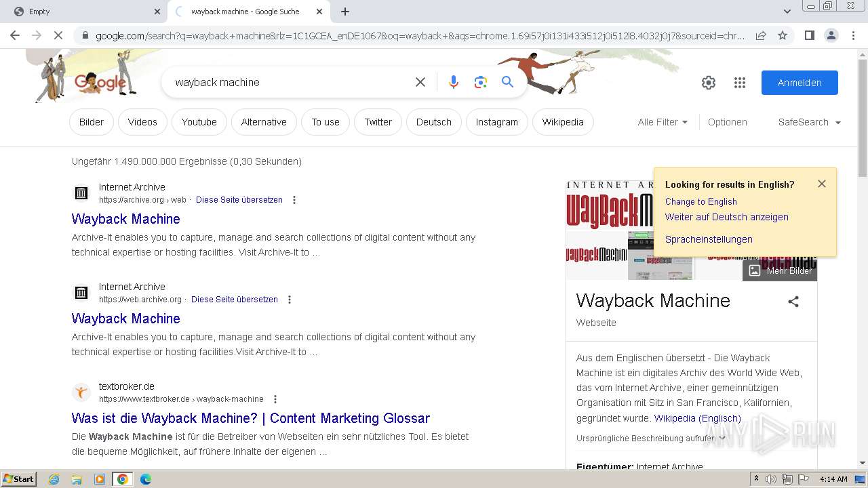Click the Start button
868x488 pixels.
point(18,479)
